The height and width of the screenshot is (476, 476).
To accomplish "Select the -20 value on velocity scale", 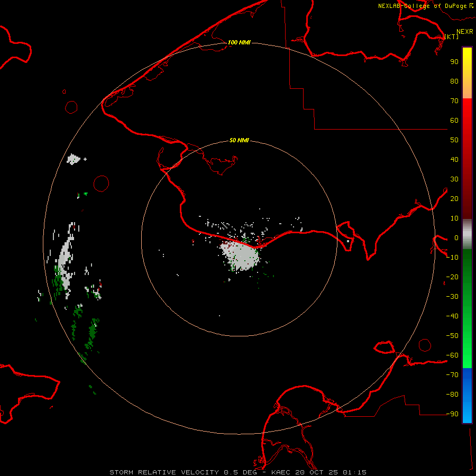I will (x=452, y=277).
